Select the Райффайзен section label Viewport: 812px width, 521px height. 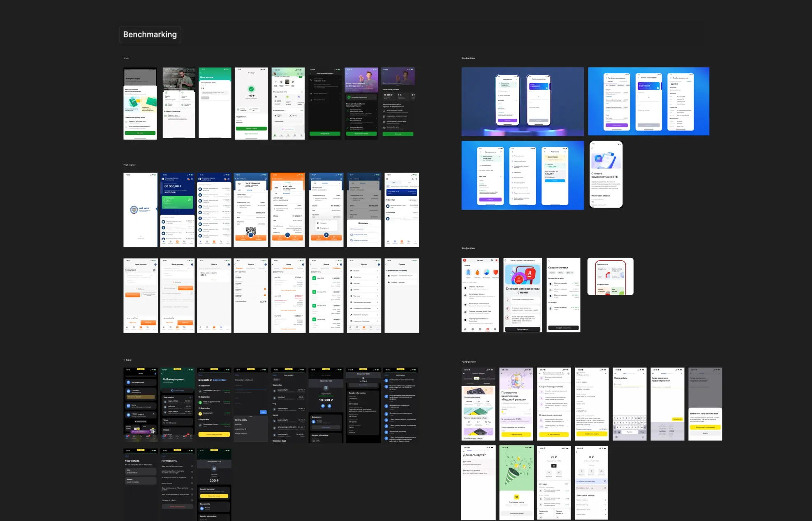(x=469, y=362)
